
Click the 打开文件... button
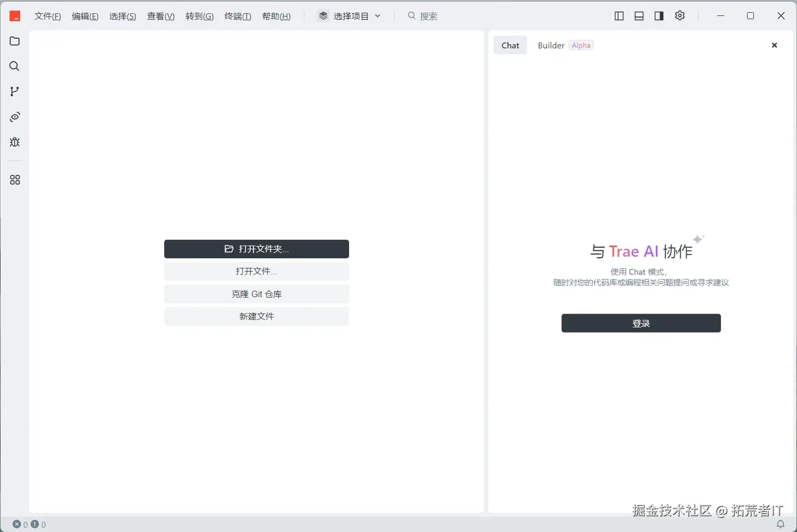tap(257, 272)
